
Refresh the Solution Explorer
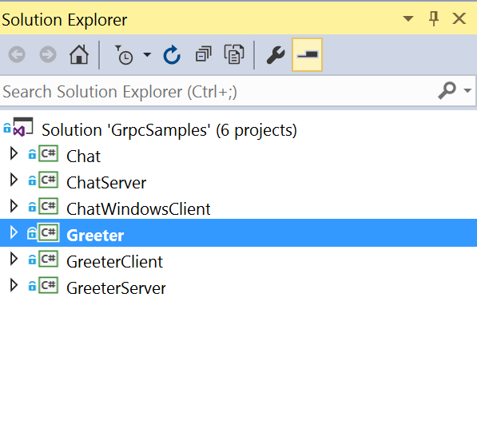click(172, 55)
